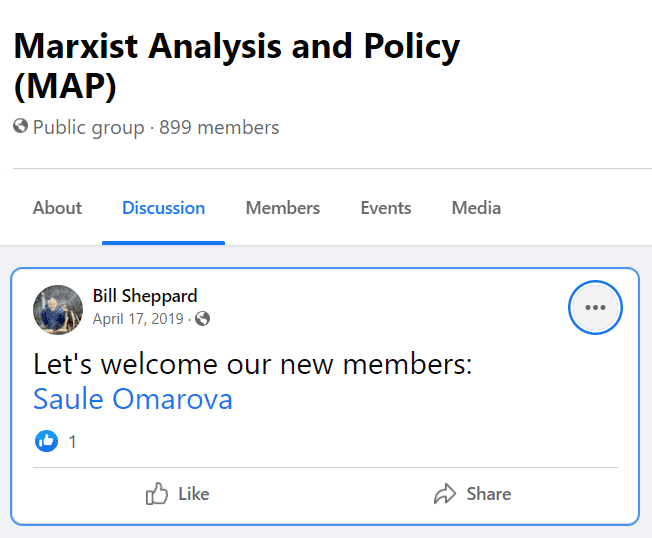Open Saule Omarova's profile link
This screenshot has height=538, width=652.
tap(133, 399)
